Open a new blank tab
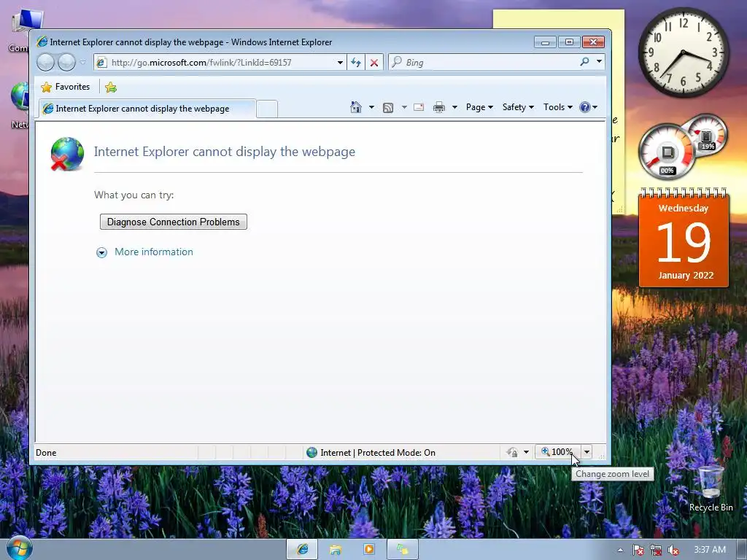This screenshot has width=747, height=560. (267, 109)
